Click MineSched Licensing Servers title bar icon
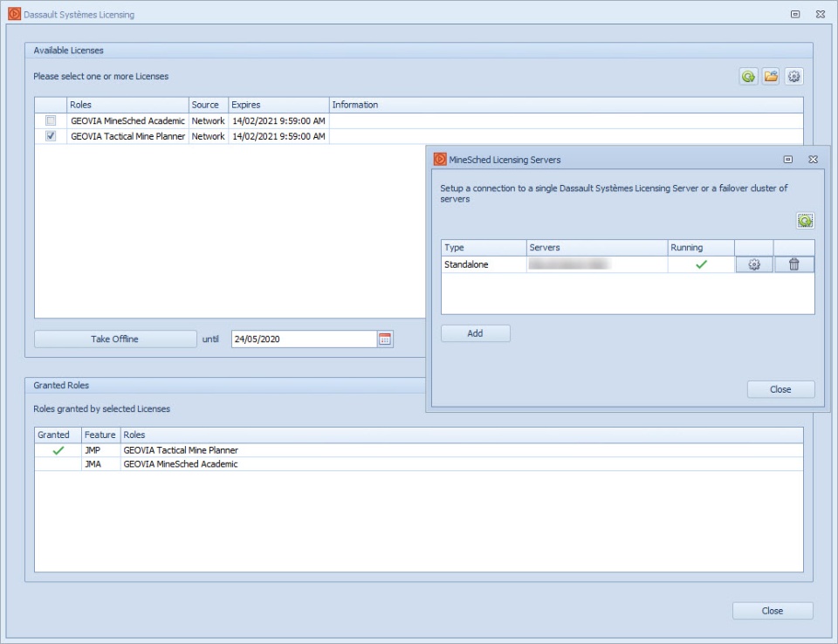Image resolution: width=838 pixels, height=644 pixels. click(x=440, y=159)
